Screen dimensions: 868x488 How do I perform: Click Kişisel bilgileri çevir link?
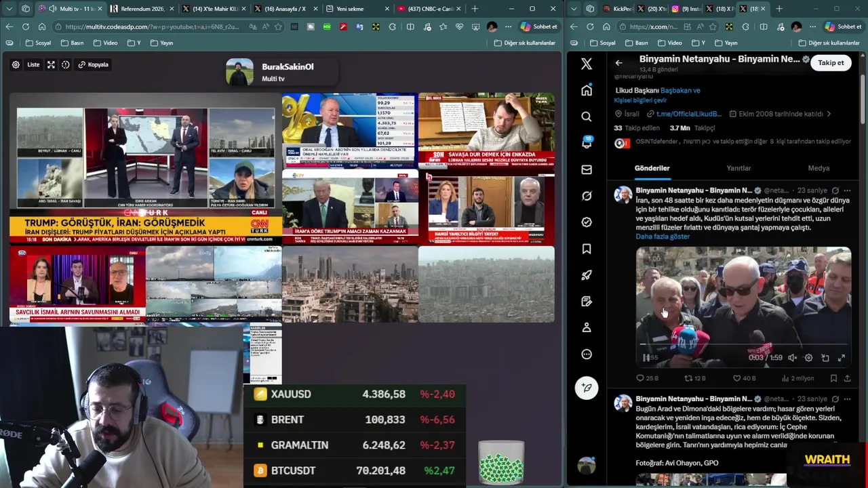[x=640, y=100]
